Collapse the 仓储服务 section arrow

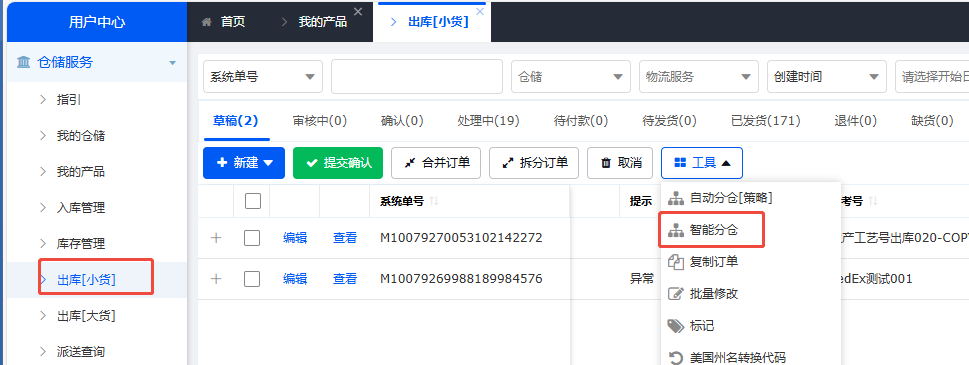(x=172, y=63)
